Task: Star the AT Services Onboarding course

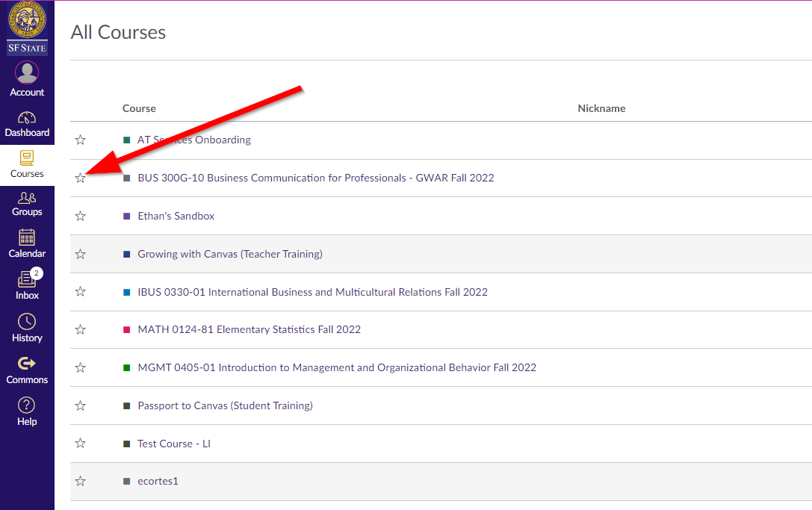Action: [x=81, y=140]
